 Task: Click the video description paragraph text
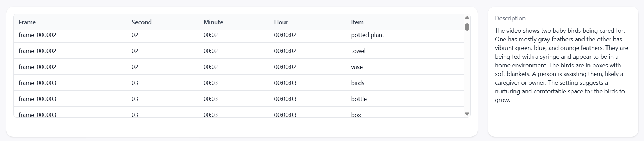(561, 65)
